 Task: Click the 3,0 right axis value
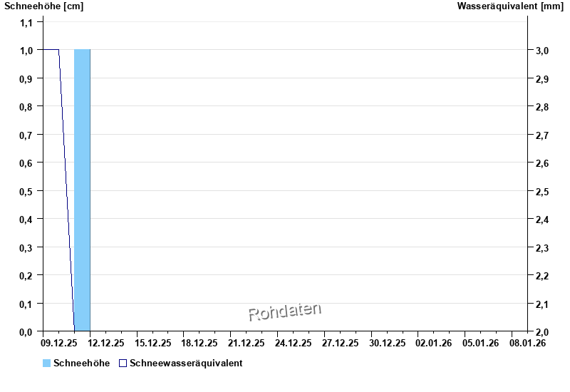541,51
